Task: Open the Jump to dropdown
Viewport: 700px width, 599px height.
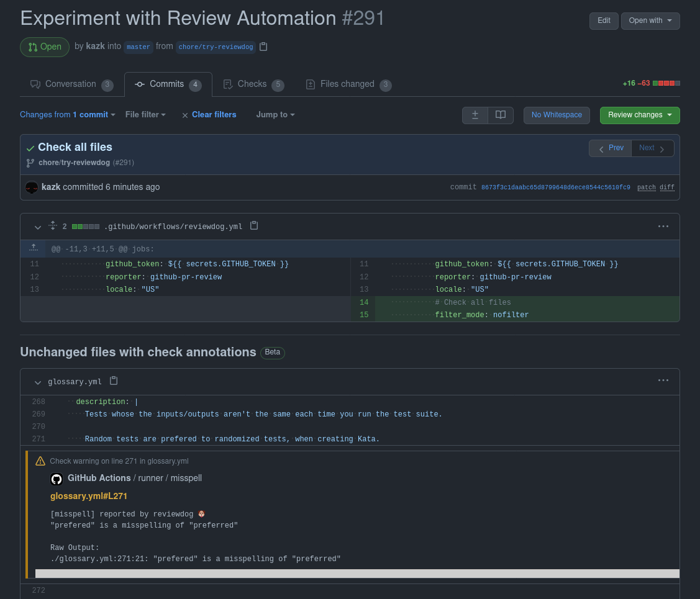Action: [x=275, y=115]
